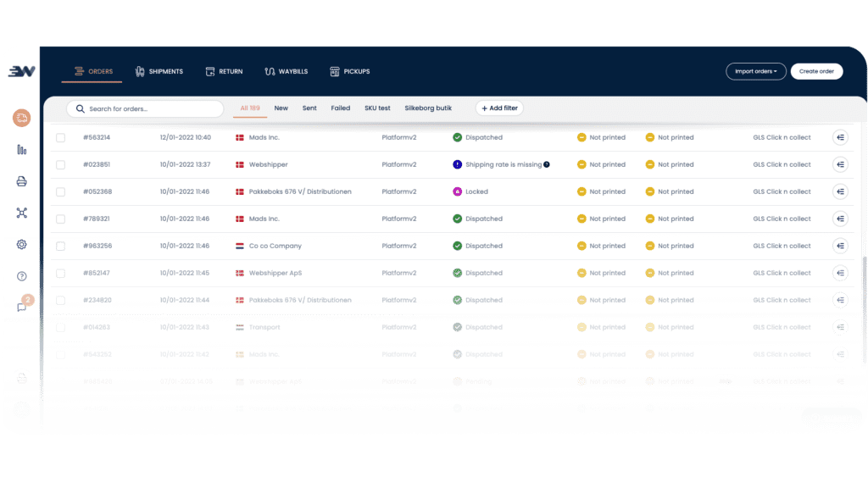Select checkbox for order #052368
The height and width of the screenshot is (488, 868).
[x=60, y=192]
